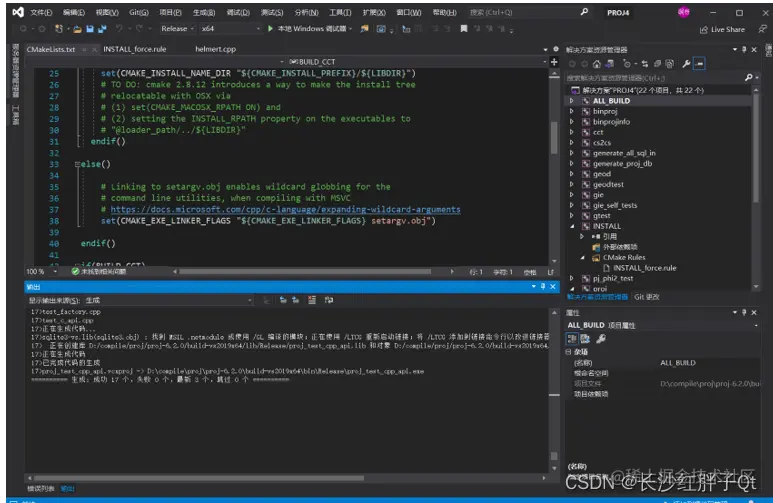773x503 pixels.
Task: Open the 帮助(H) menu
Action: (x=444, y=12)
